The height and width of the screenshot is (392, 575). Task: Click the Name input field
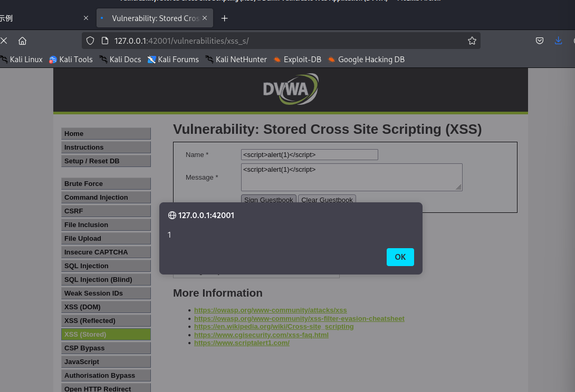tap(310, 154)
